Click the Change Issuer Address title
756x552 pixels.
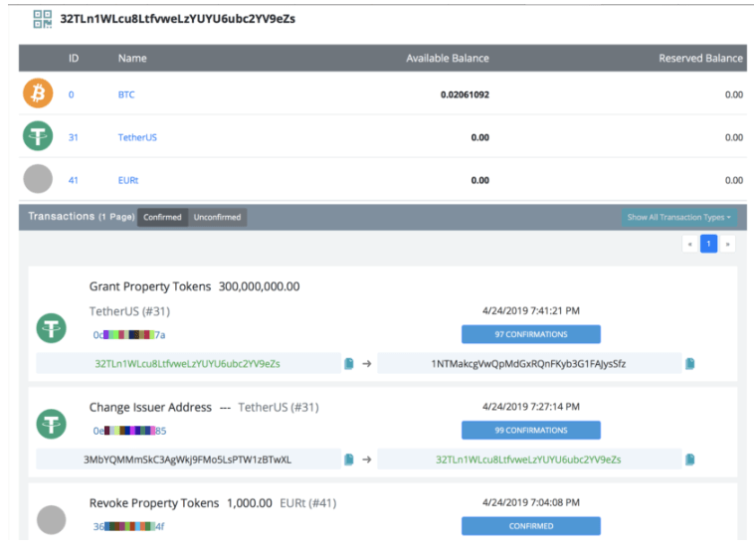point(150,408)
